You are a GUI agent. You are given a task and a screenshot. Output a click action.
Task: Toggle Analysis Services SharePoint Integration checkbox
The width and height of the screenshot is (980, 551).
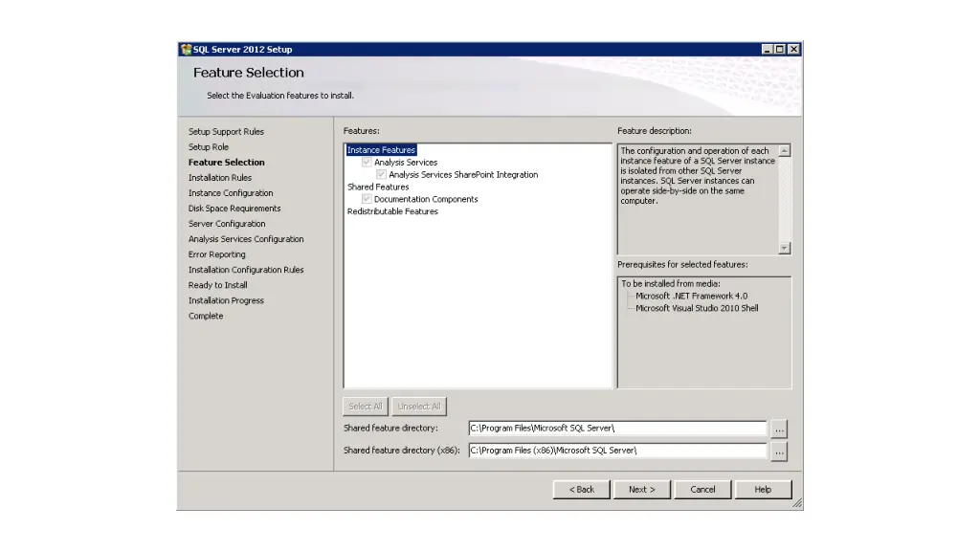381,175
